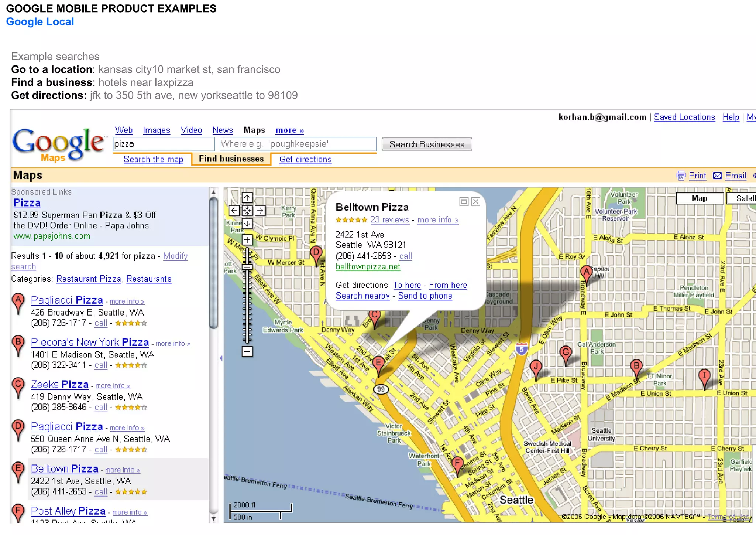Go to News search

pos(223,130)
